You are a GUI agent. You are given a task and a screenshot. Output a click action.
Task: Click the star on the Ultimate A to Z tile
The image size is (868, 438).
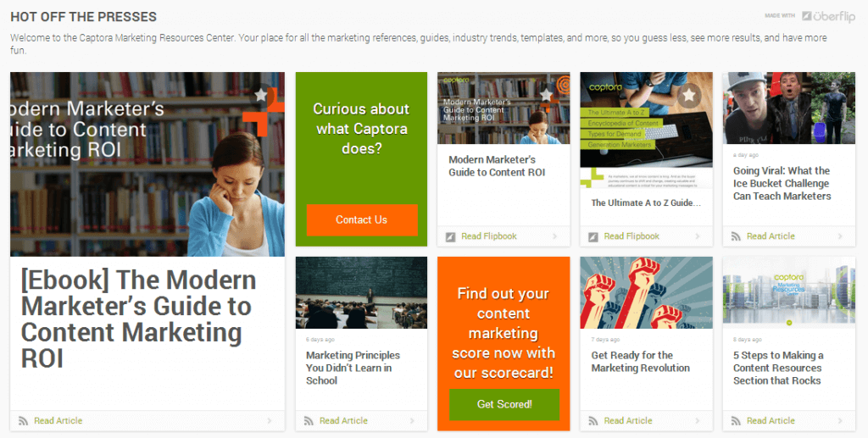tap(689, 95)
